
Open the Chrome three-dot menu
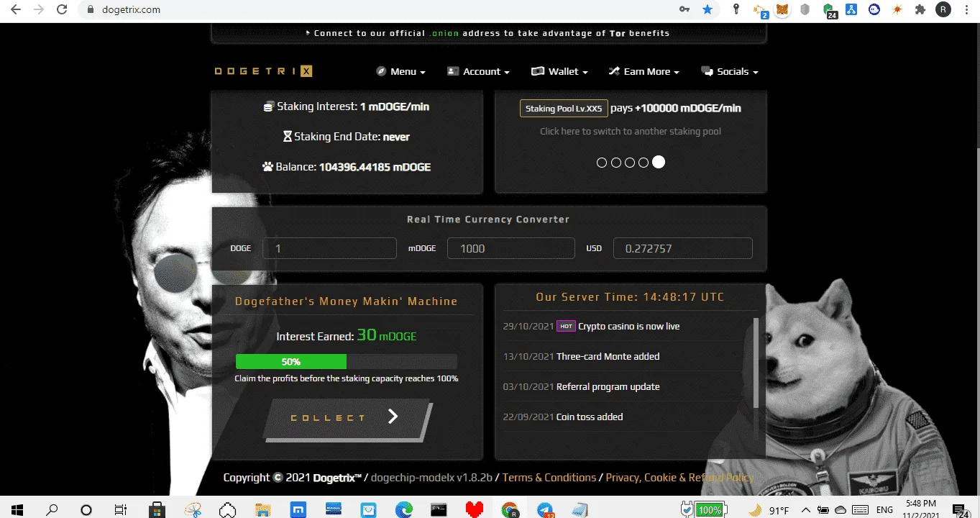click(x=966, y=9)
